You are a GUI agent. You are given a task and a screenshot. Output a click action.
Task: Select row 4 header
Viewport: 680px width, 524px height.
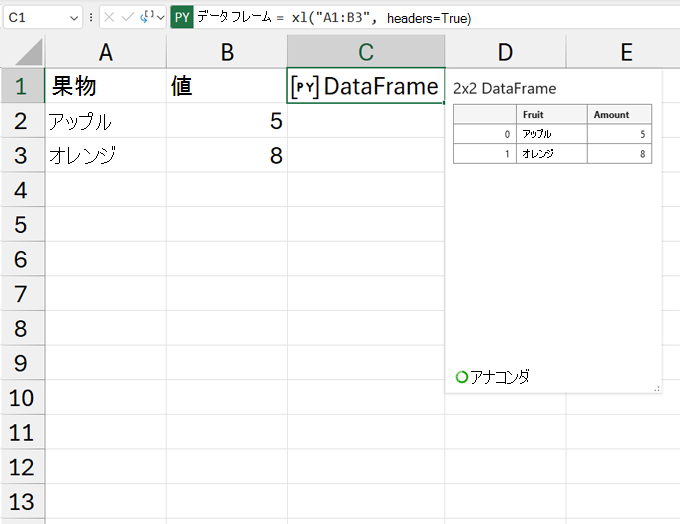(x=22, y=190)
